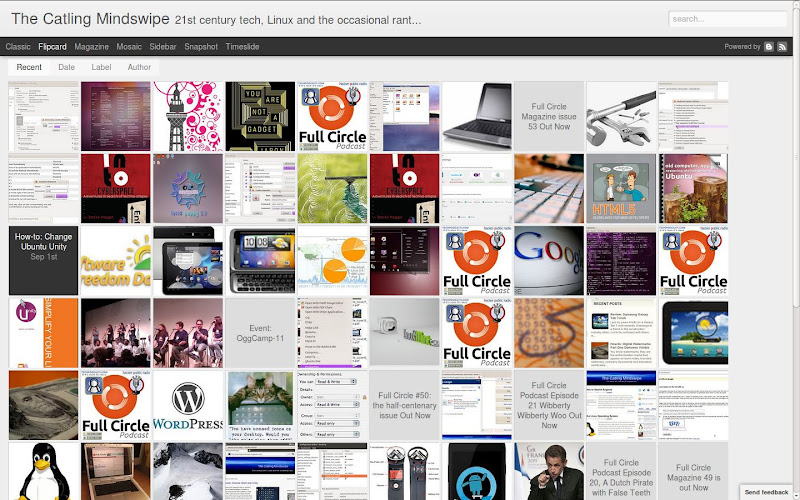The height and width of the screenshot is (500, 800).
Task: Select the Timeslide view
Action: tap(242, 46)
